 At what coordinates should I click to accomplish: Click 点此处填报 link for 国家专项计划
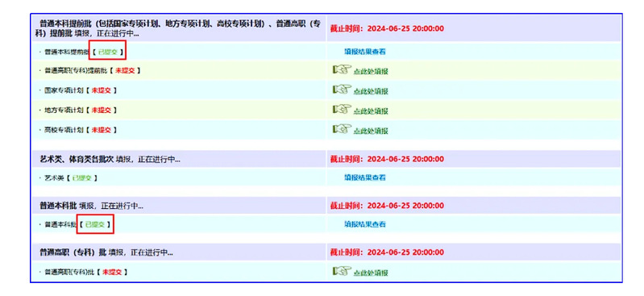pyautogui.click(x=371, y=91)
